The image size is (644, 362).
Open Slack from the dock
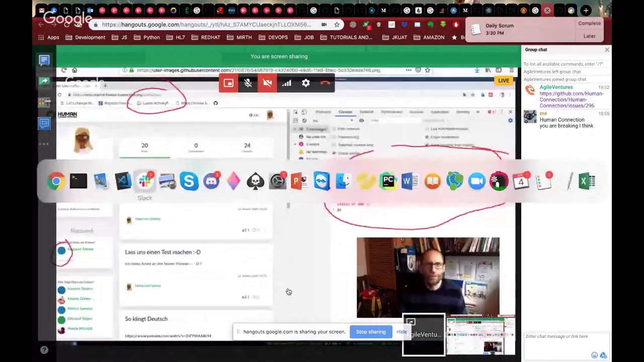[145, 181]
